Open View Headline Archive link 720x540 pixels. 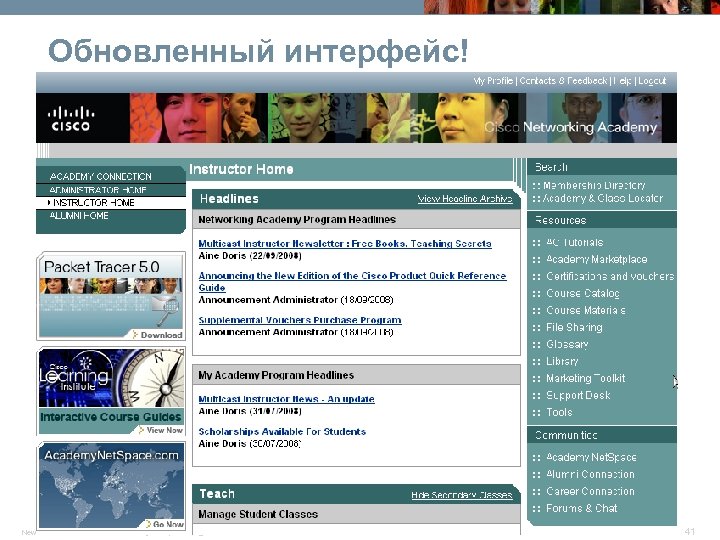(x=465, y=199)
